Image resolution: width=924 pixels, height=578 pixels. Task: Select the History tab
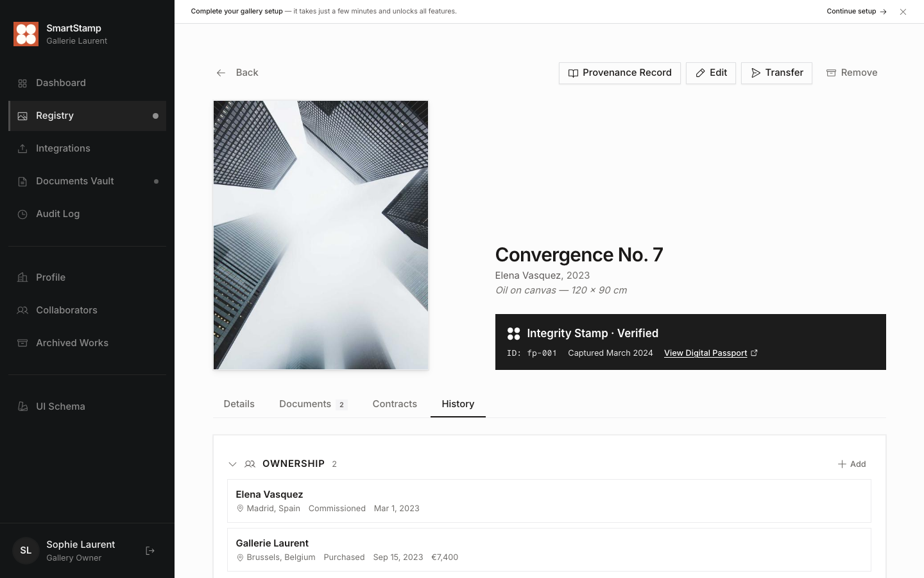tap(458, 404)
